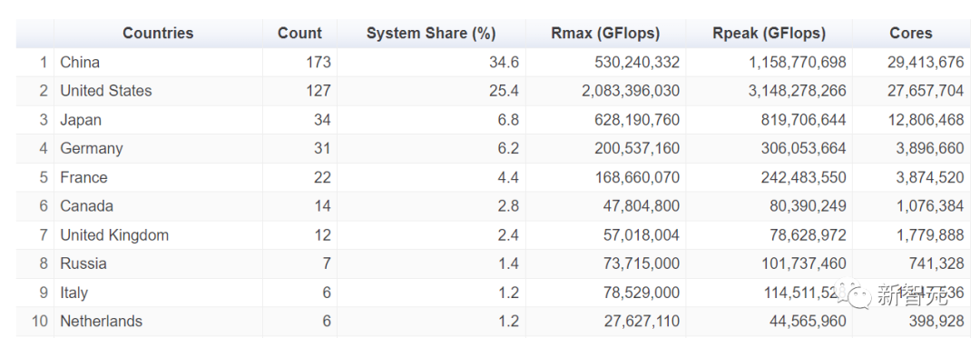
Task: Click the Japan country name
Action: click(x=81, y=120)
